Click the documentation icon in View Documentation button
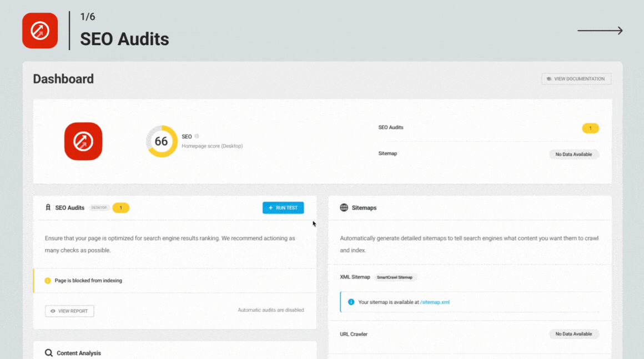This screenshot has height=359, width=644. [549, 79]
